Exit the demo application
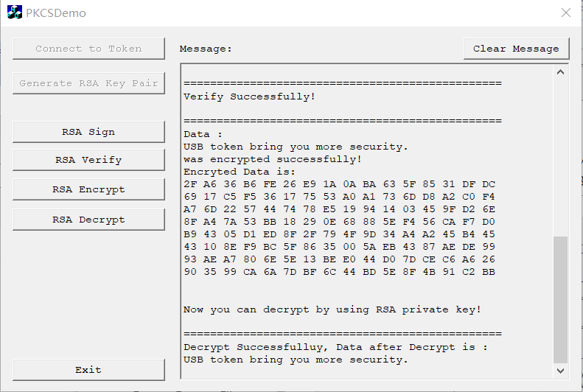This screenshot has width=583, height=392. [x=88, y=370]
